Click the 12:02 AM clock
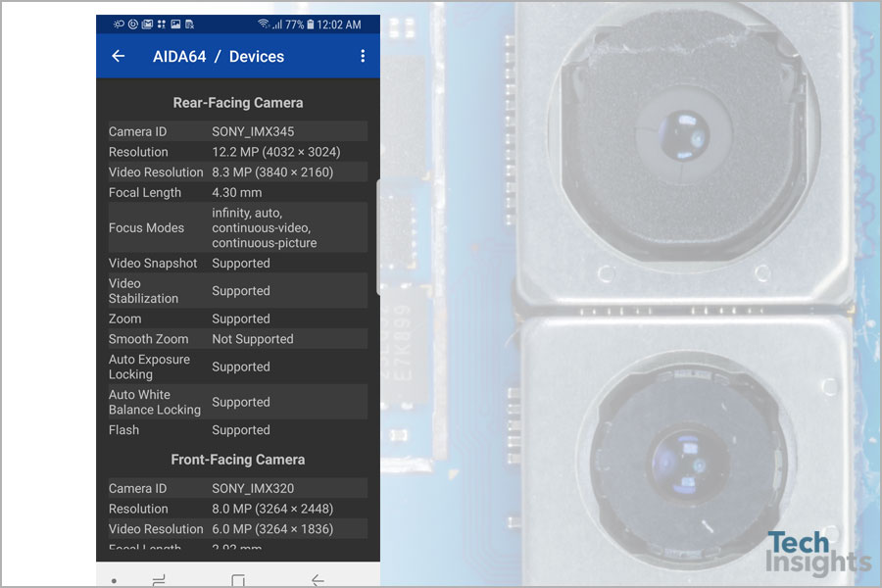The height and width of the screenshot is (588, 882). coord(339,24)
